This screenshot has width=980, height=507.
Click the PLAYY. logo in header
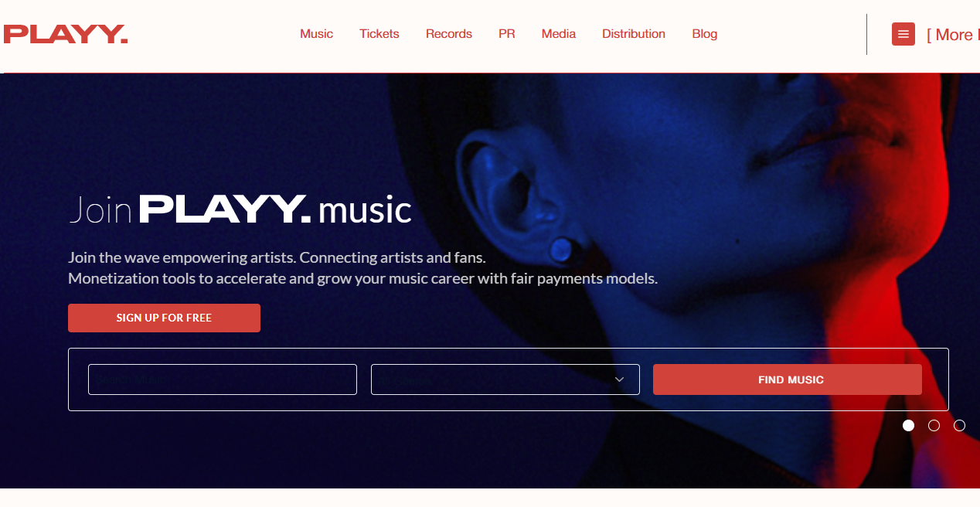click(x=66, y=35)
